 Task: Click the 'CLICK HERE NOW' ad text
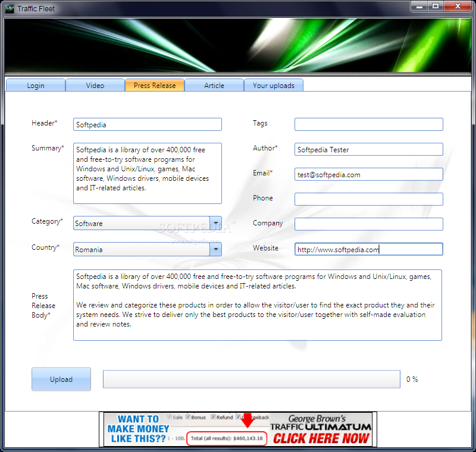321,439
